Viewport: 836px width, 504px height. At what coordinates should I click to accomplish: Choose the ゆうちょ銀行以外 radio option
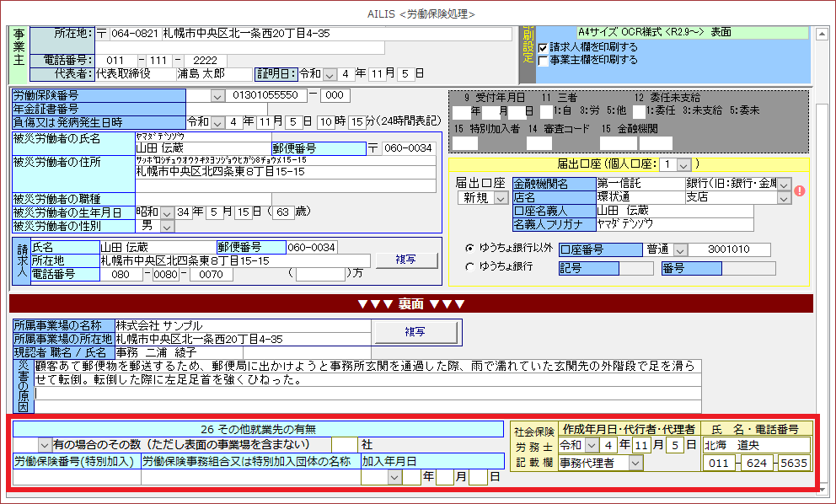(470, 249)
